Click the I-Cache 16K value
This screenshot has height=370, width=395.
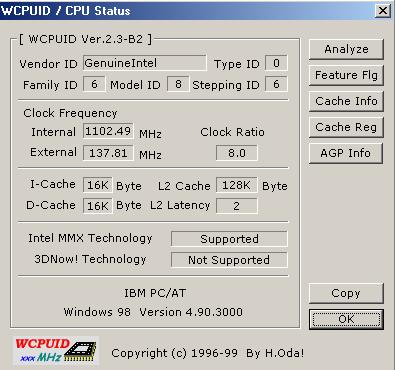[97, 185]
